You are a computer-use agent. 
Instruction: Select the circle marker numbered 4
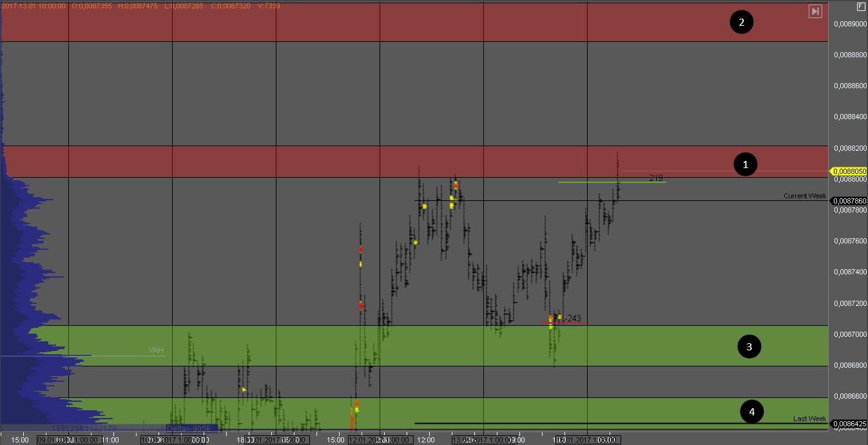pos(751,410)
